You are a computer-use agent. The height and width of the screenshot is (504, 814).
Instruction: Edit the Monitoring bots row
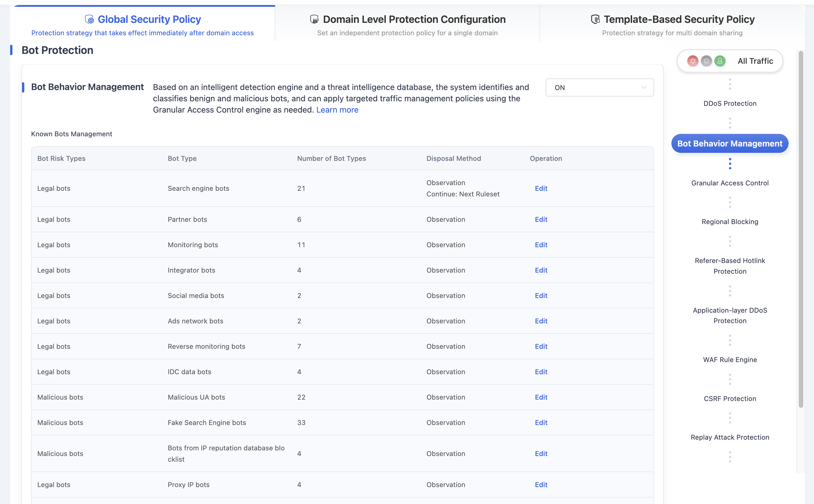coord(541,245)
